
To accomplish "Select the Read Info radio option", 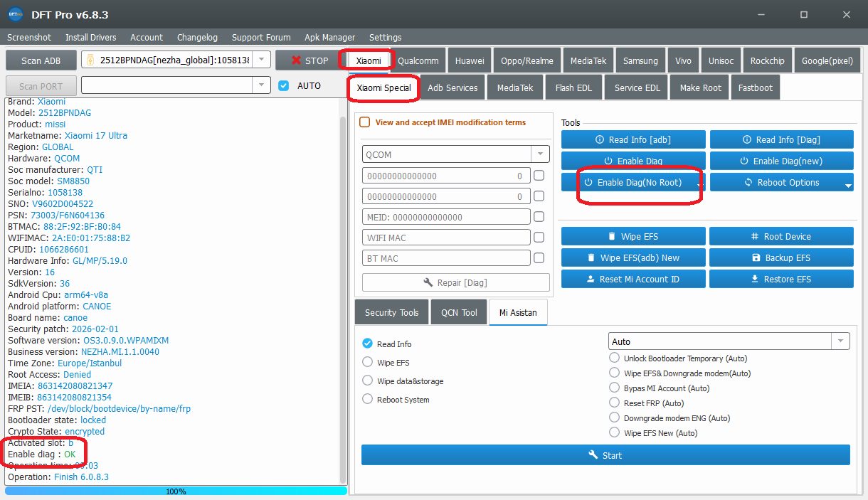I will pos(368,344).
